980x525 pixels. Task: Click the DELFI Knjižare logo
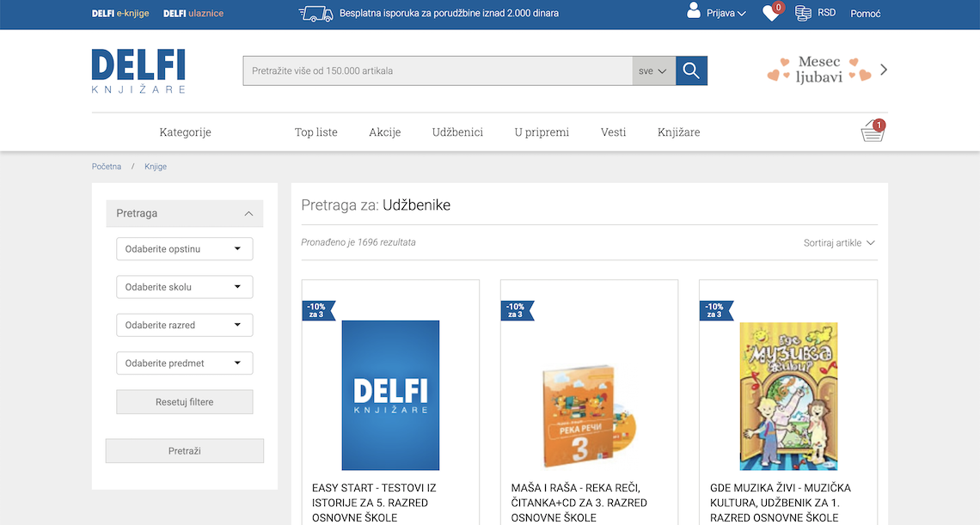pos(138,71)
